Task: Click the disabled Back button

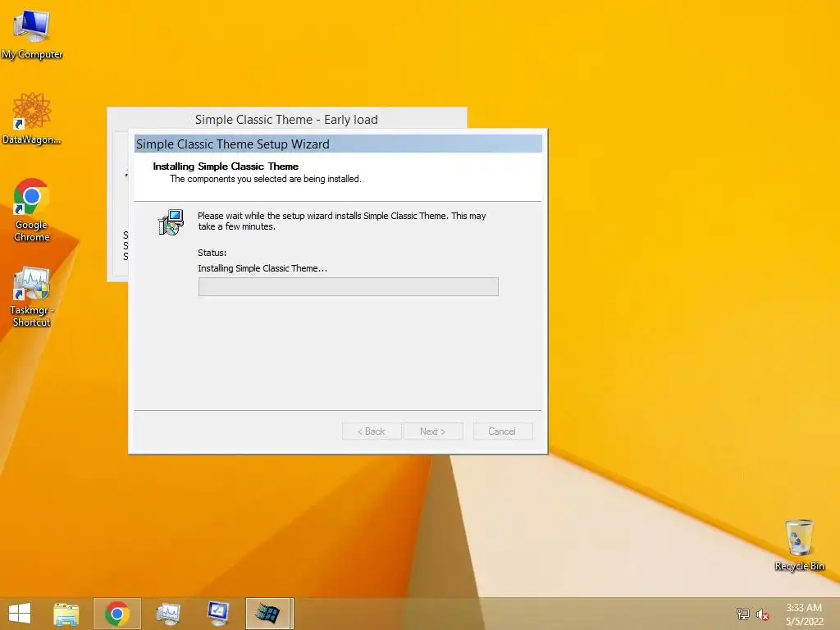Action: (x=372, y=431)
